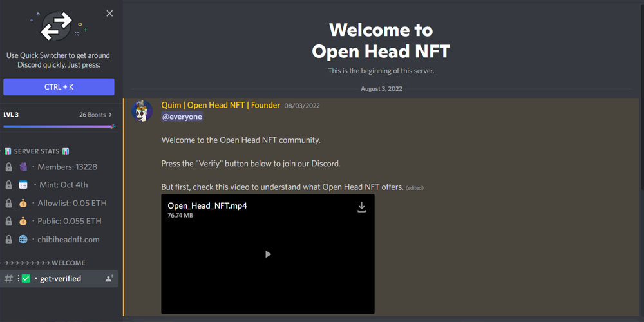Collapse the SERVER STATS category

37,151
